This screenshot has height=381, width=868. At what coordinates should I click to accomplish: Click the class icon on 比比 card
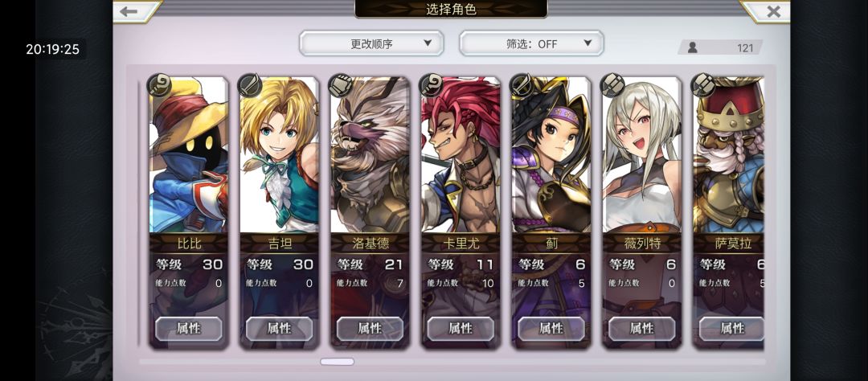159,85
